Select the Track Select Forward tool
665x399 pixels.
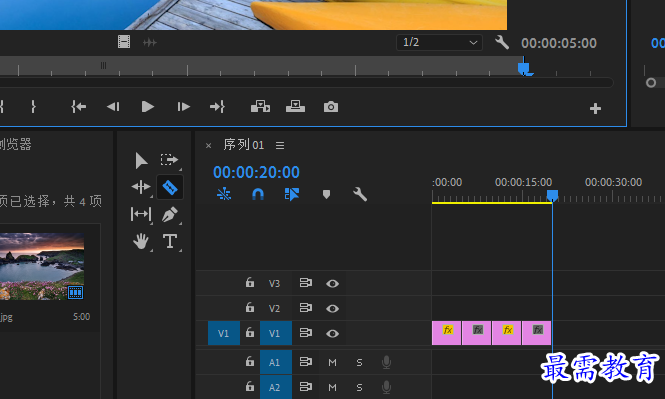point(169,160)
